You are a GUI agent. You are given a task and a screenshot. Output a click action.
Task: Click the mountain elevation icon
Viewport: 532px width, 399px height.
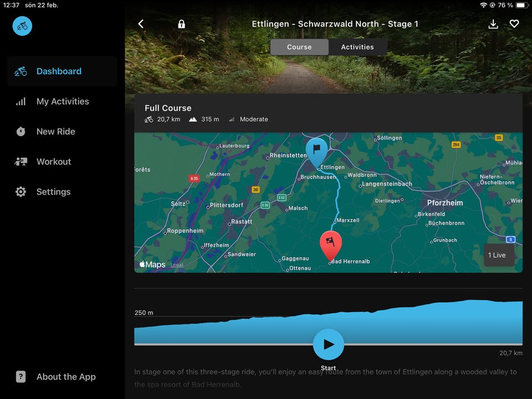[193, 120]
